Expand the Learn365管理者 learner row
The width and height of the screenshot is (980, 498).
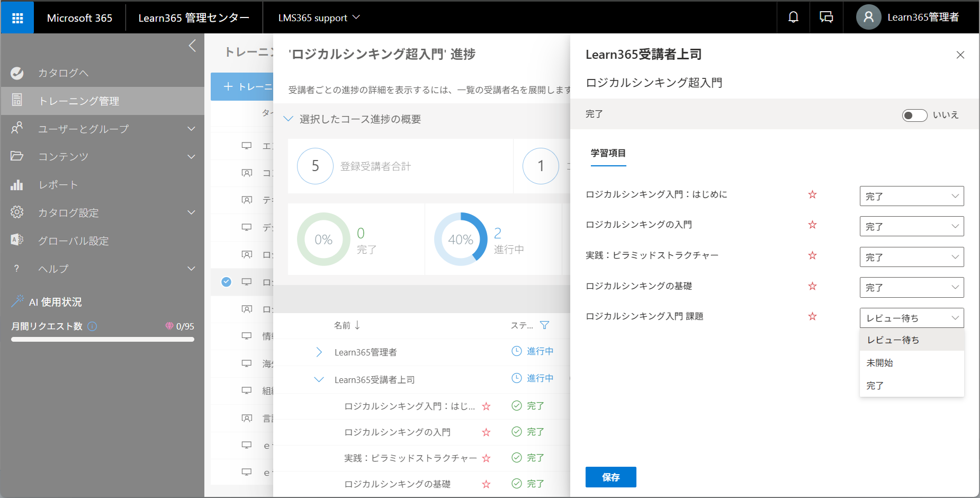tap(319, 352)
